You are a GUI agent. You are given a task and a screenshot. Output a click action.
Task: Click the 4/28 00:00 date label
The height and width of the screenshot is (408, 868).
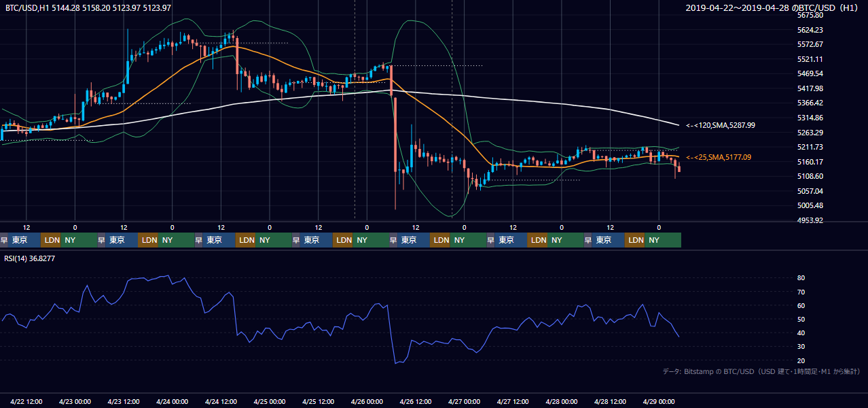click(x=561, y=401)
